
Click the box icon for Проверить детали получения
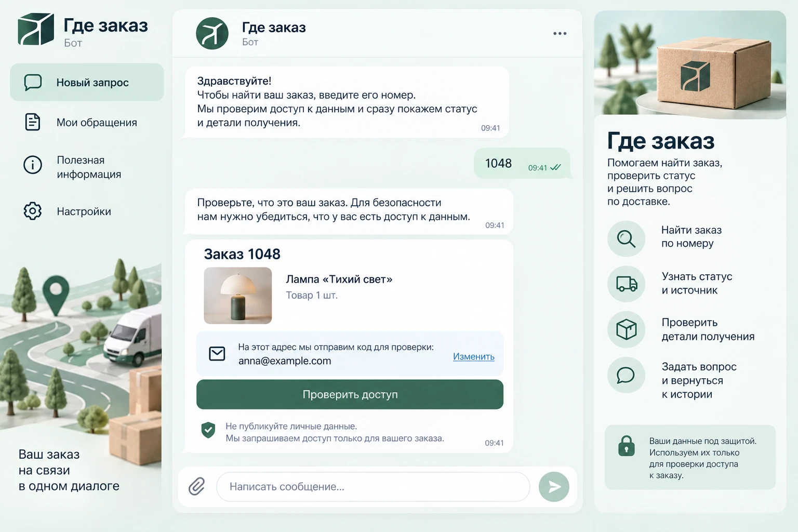[x=626, y=329]
